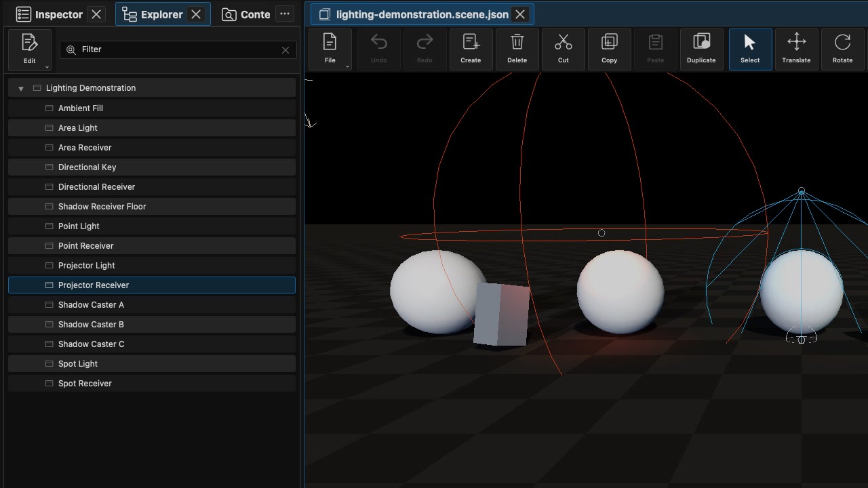
Task: Open the File button dropdown arrow
Action: tap(347, 66)
